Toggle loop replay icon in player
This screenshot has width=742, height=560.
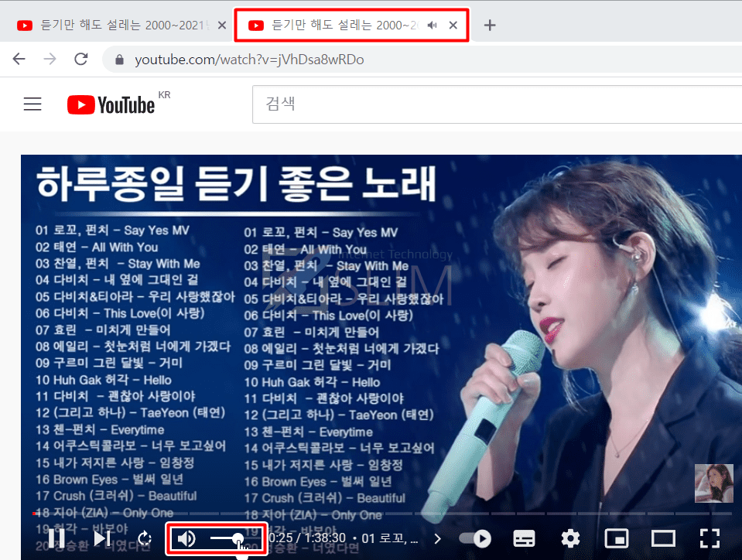(x=145, y=538)
